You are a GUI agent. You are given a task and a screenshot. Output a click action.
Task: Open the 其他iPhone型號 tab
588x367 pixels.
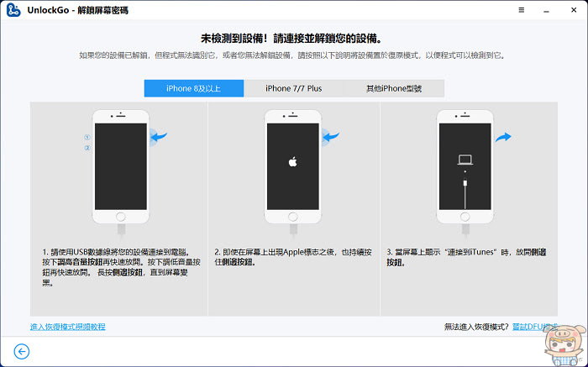tap(394, 88)
